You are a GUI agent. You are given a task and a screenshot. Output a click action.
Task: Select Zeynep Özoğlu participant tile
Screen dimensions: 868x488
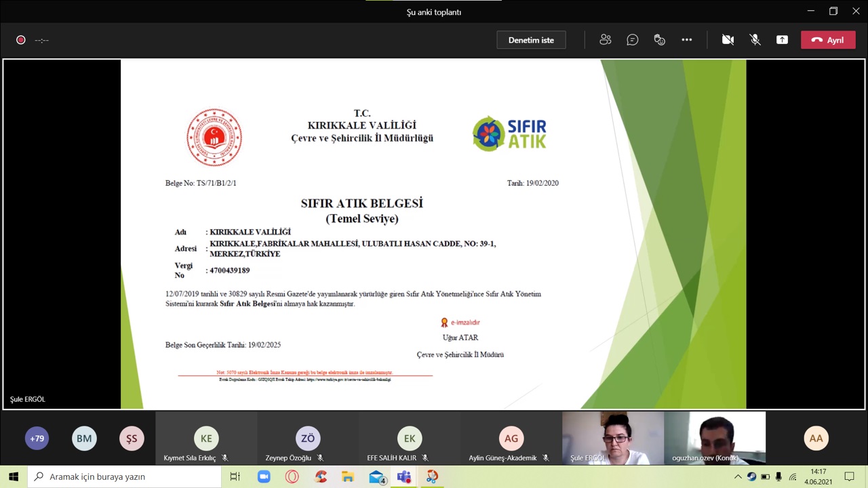(x=308, y=439)
